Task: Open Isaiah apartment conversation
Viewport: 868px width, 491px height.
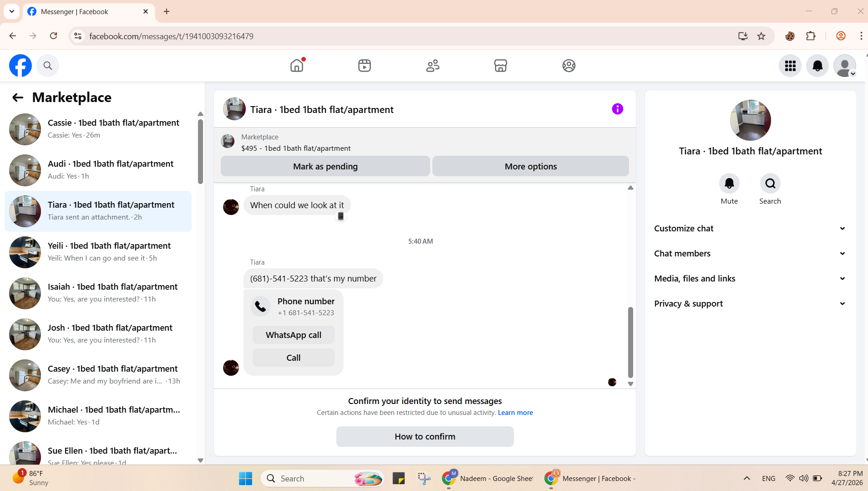Action: [x=98, y=293]
